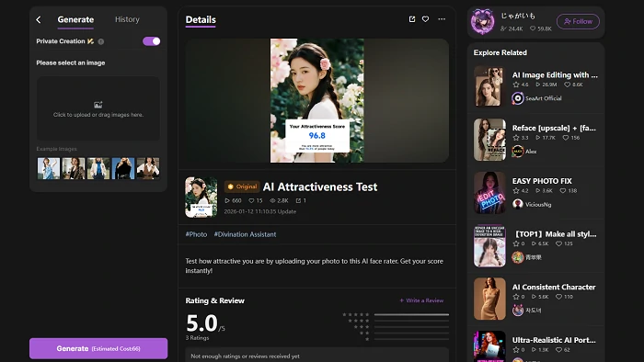Viewport: 644px width, 362px height.
Task: Filter reviews by the three-star rating bar
Action: pos(411,327)
